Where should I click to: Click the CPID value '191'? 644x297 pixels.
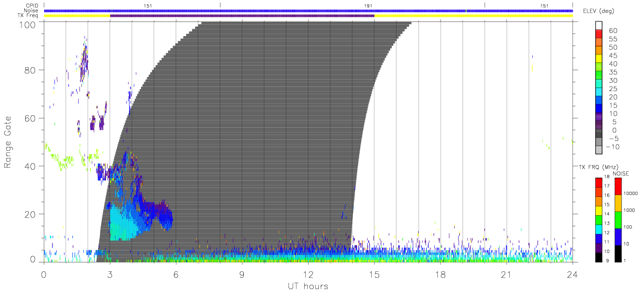click(x=368, y=5)
